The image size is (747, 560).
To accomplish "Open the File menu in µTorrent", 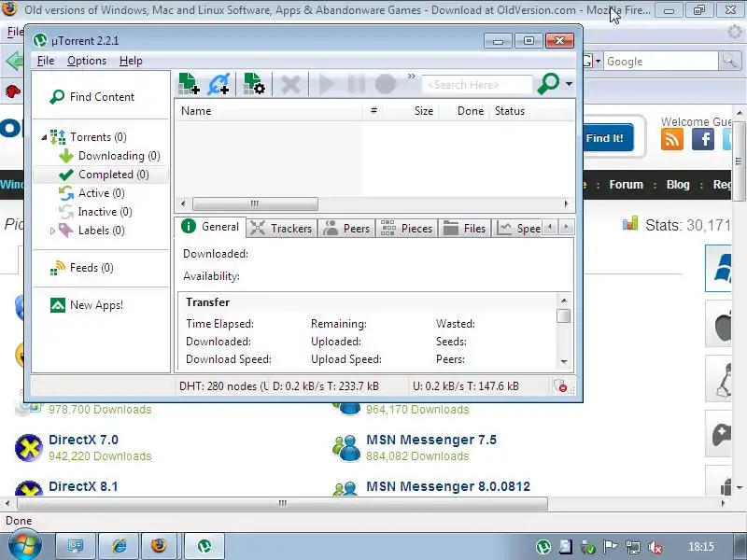I will [x=46, y=61].
